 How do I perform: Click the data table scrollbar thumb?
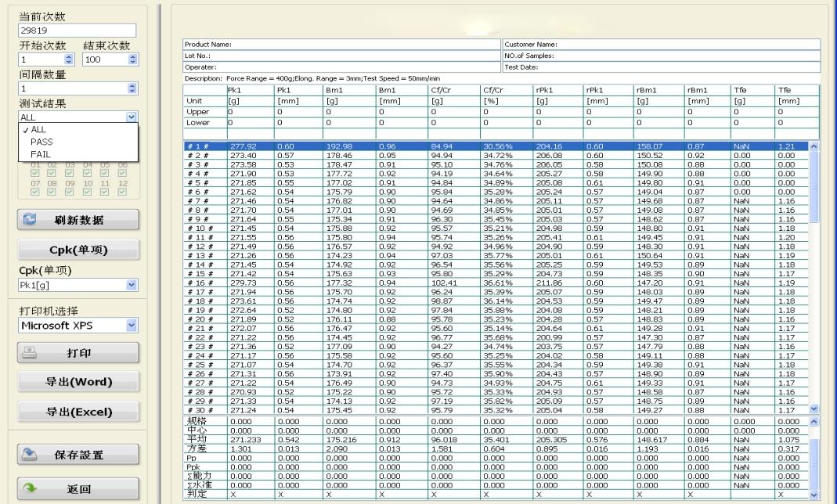[x=814, y=187]
